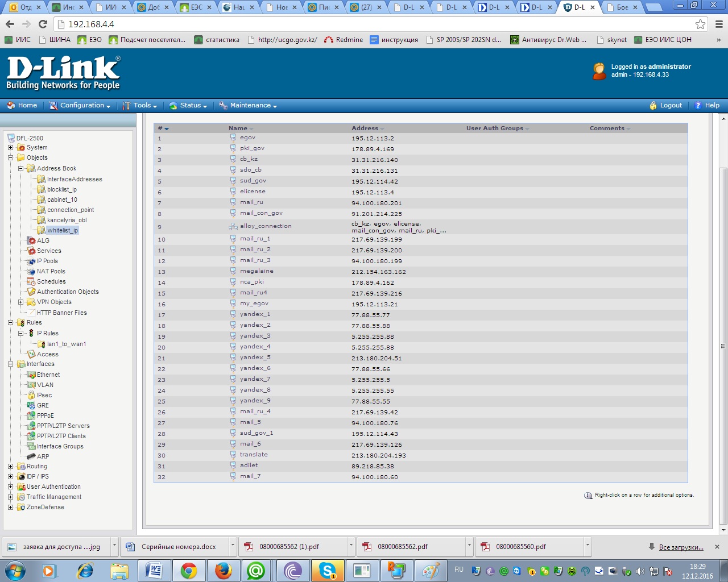Select the IP Pools tree icon
Viewport: 728px width, 582px height.
coord(32,261)
